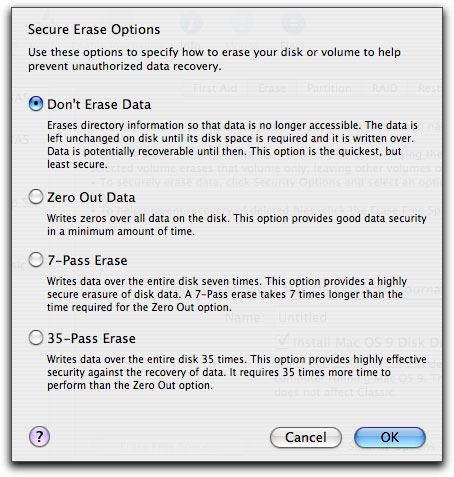Click the 'Don't Erase Data' label text

pos(99,104)
